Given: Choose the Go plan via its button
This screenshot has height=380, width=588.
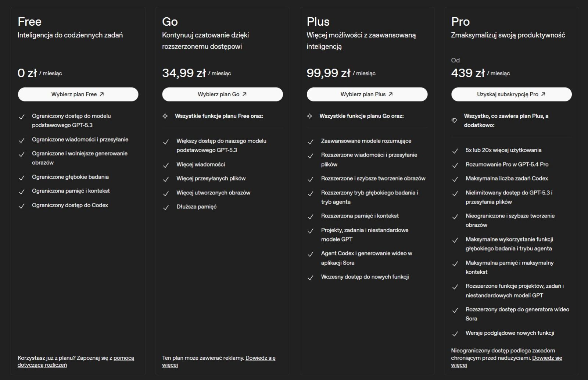Looking at the screenshot, I should tap(222, 94).
